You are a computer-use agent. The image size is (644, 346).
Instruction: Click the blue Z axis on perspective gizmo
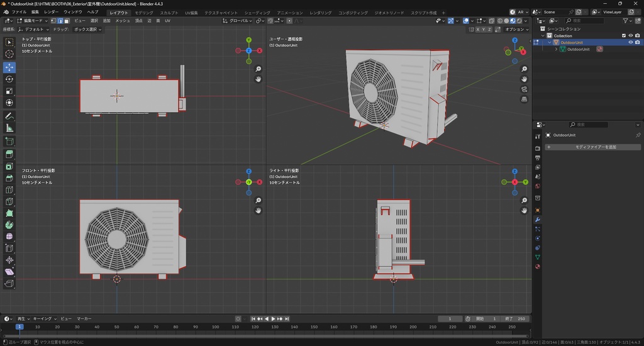(x=515, y=42)
